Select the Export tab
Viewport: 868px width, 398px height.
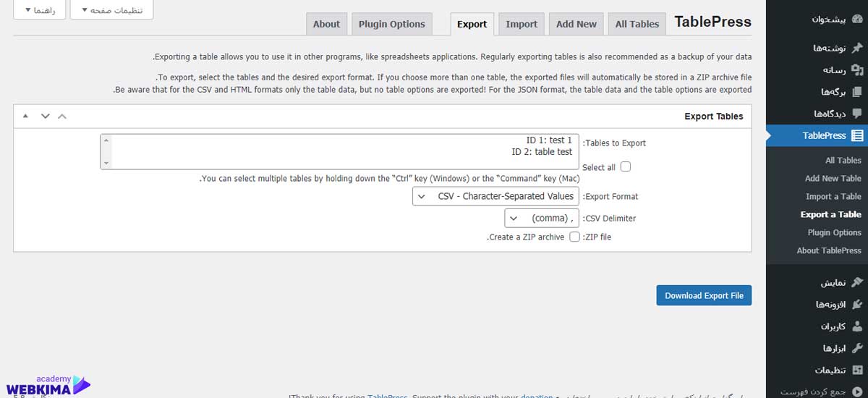pyautogui.click(x=472, y=24)
